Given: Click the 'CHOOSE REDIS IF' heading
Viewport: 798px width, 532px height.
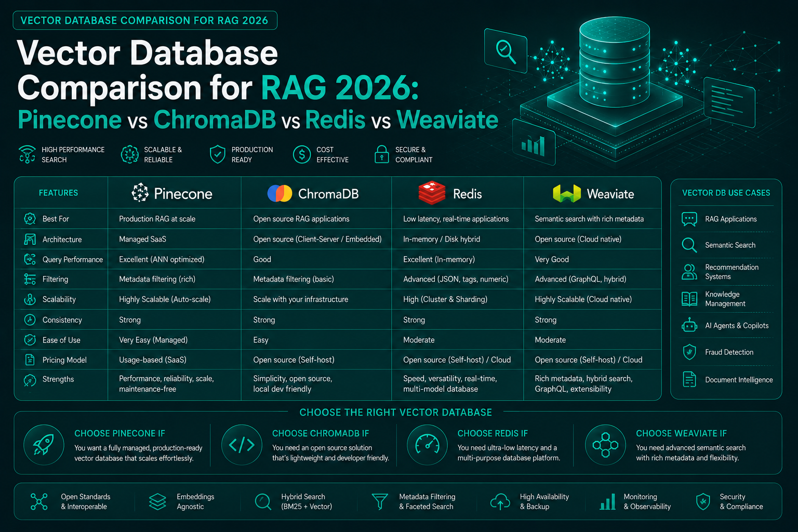Looking at the screenshot, I should click(x=493, y=433).
